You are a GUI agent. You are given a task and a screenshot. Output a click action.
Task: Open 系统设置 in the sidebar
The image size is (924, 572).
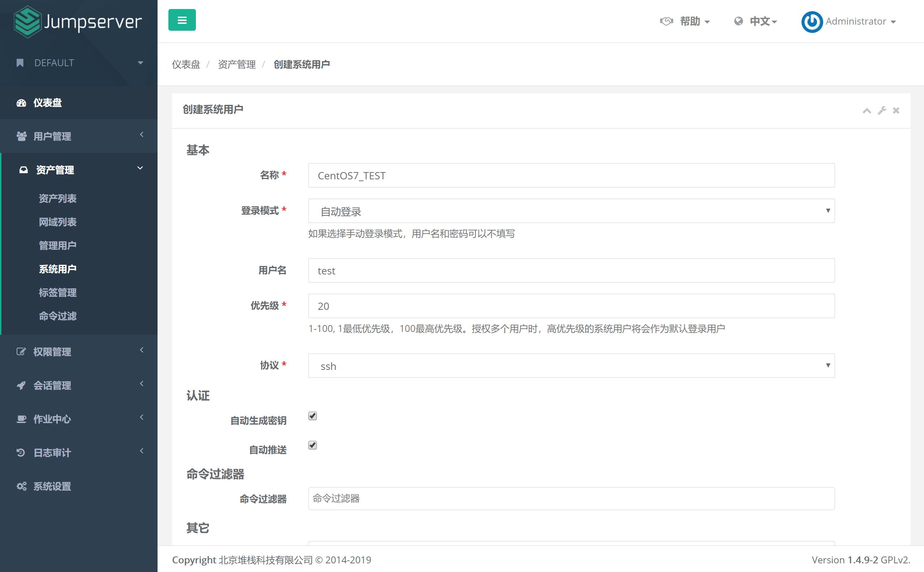79,487
